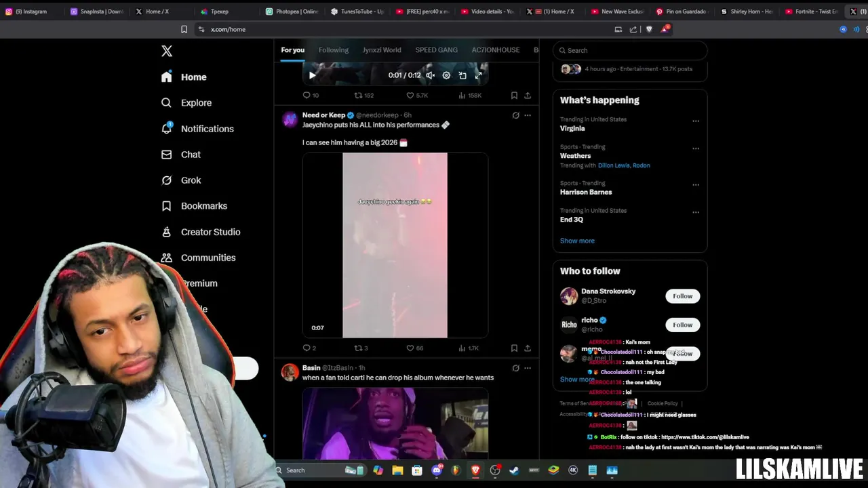Screen dimensions: 868x488
Task: Open Explore page
Action: [186, 103]
